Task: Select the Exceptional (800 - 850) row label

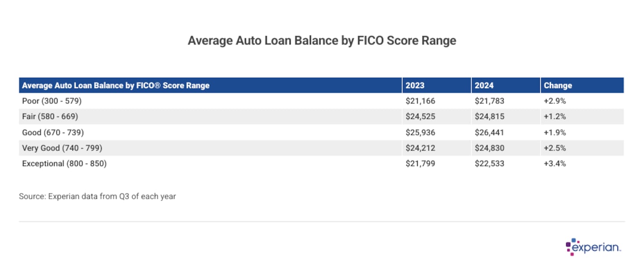Action: point(64,164)
